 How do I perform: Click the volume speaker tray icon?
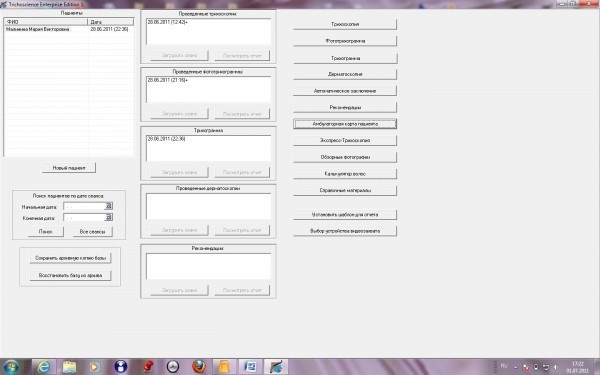pos(556,367)
